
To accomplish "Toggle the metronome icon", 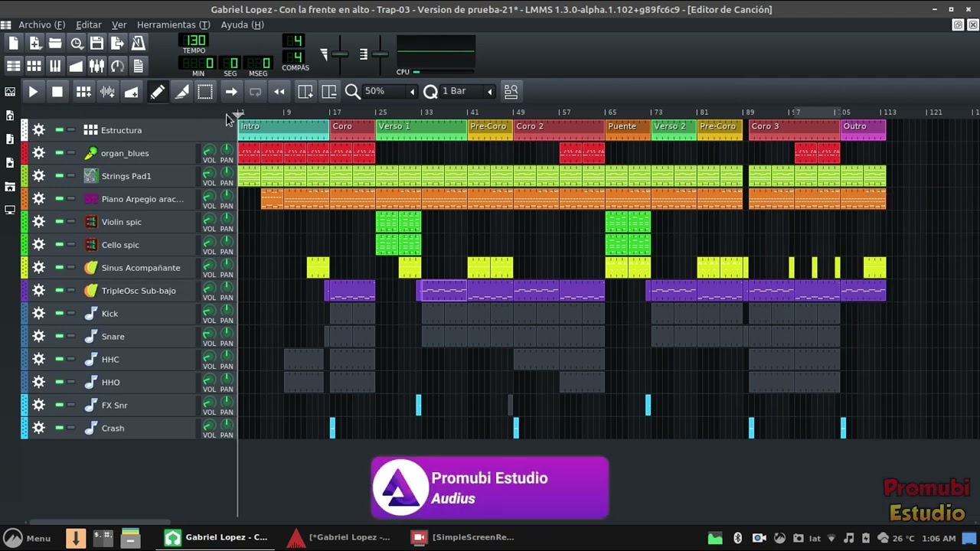I will pos(138,44).
